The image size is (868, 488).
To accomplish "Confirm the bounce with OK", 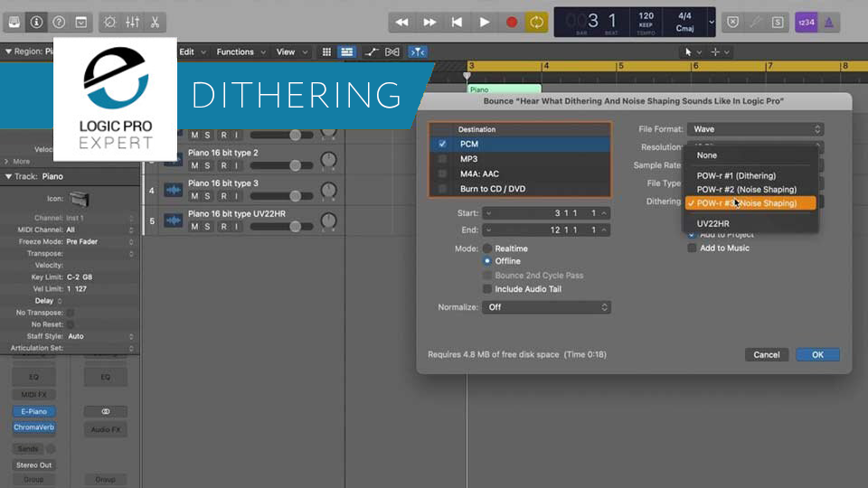I will (817, 354).
